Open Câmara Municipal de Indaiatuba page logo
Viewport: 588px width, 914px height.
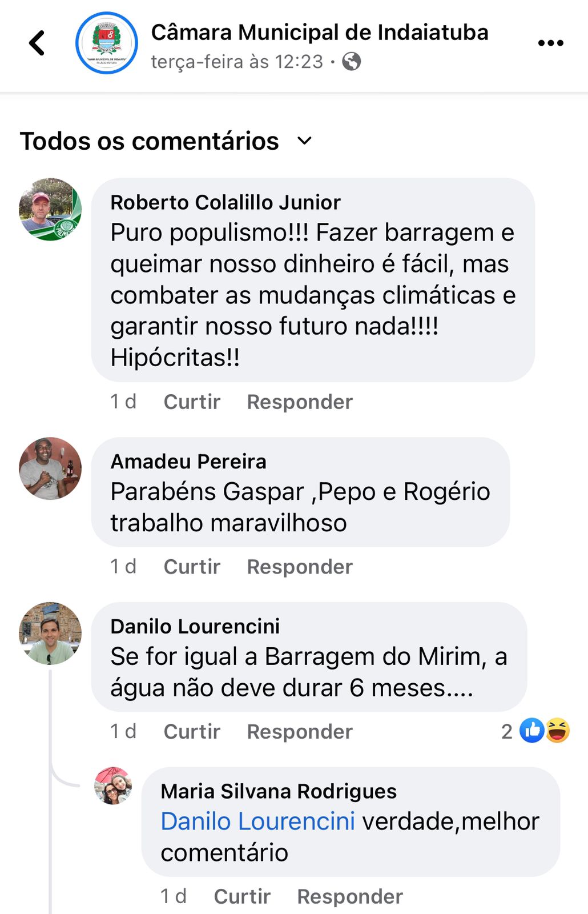(107, 43)
